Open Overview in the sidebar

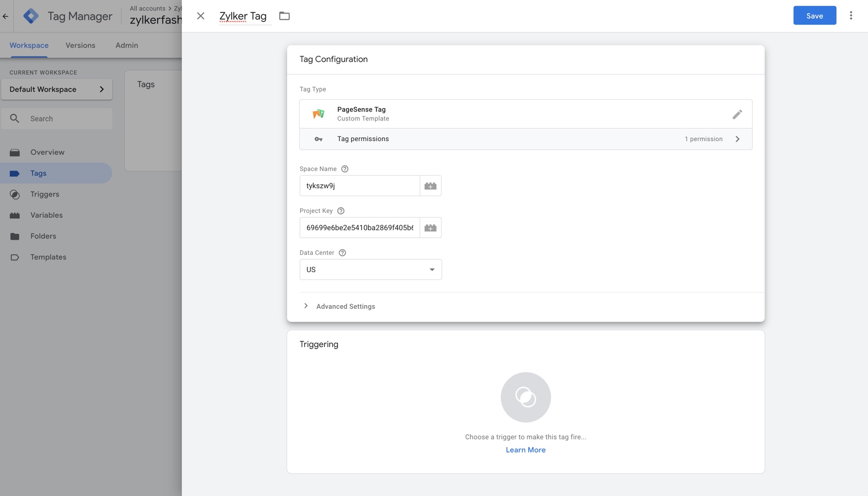click(56, 152)
